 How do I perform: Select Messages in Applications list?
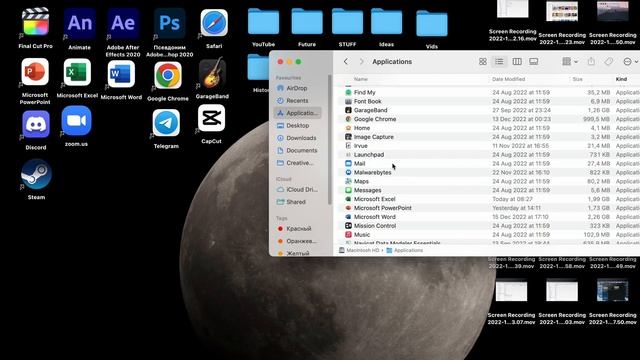(x=489, y=190)
